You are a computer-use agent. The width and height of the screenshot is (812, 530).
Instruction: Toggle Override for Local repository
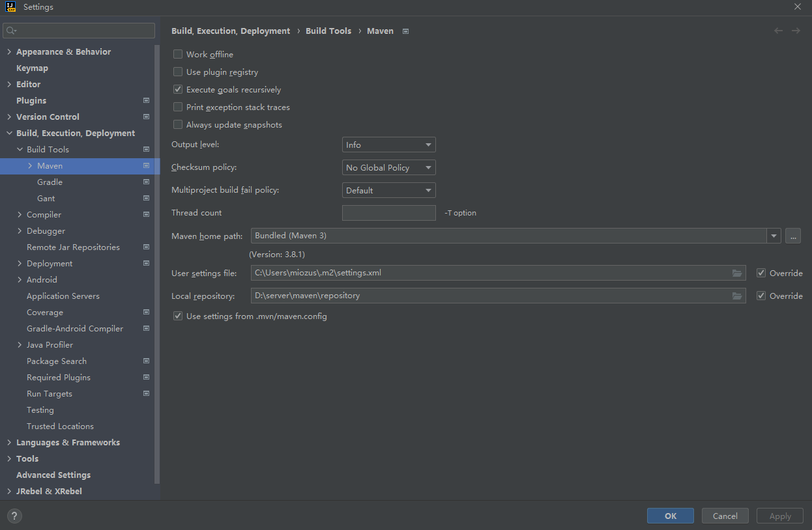pos(761,296)
